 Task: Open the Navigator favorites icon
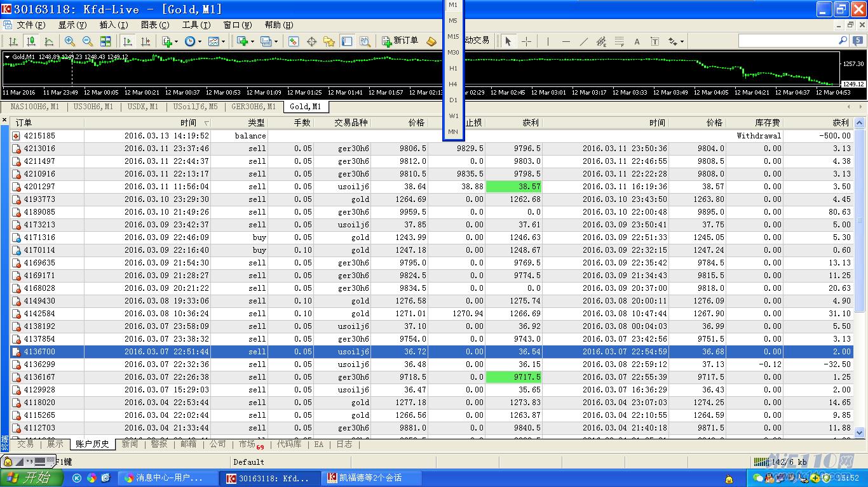click(329, 41)
